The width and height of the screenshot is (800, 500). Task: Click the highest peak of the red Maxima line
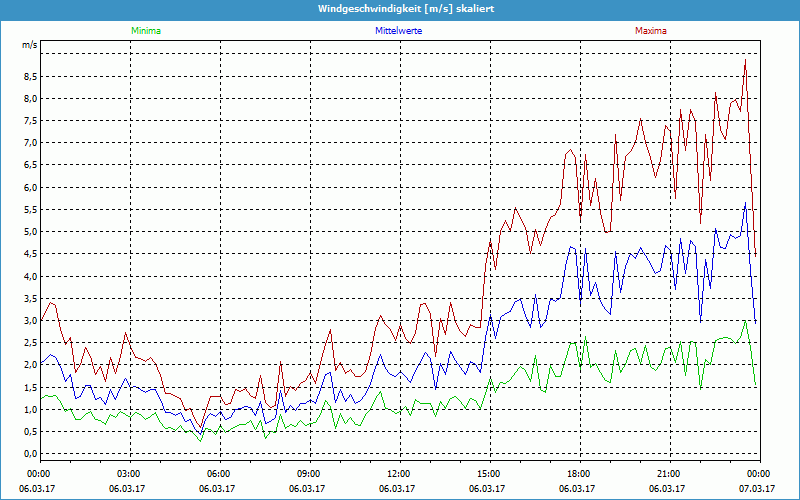coord(745,61)
